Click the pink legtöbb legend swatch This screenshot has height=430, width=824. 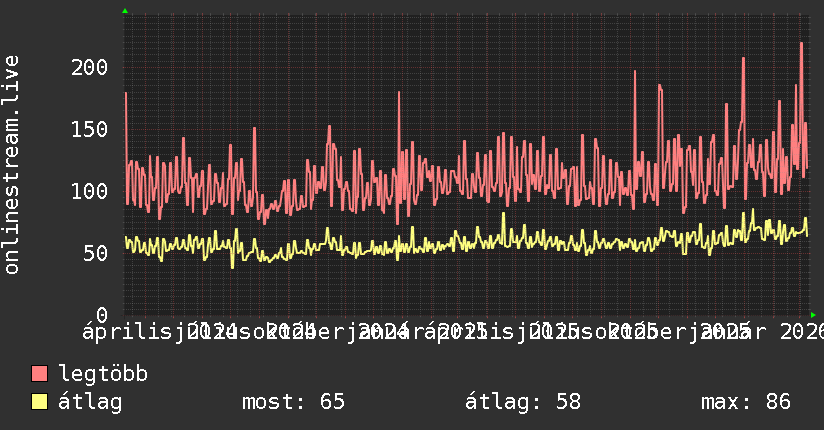[39, 374]
